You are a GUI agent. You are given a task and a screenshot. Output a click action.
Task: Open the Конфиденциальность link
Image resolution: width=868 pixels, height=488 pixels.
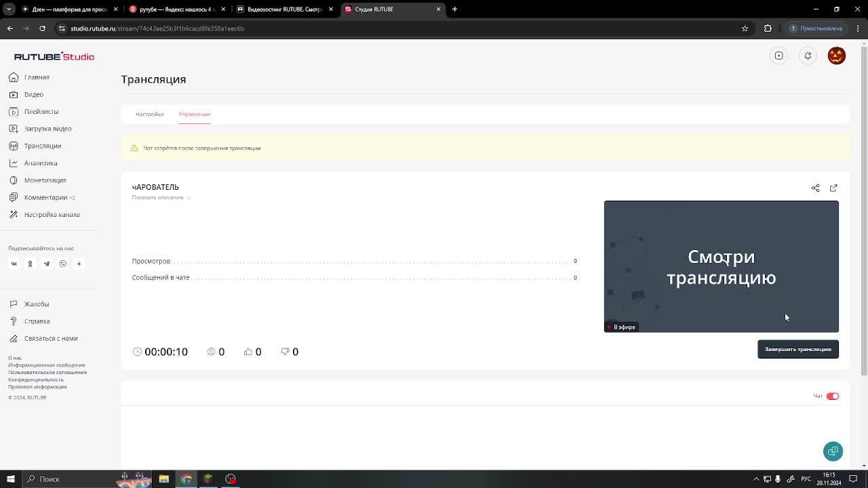coord(36,380)
